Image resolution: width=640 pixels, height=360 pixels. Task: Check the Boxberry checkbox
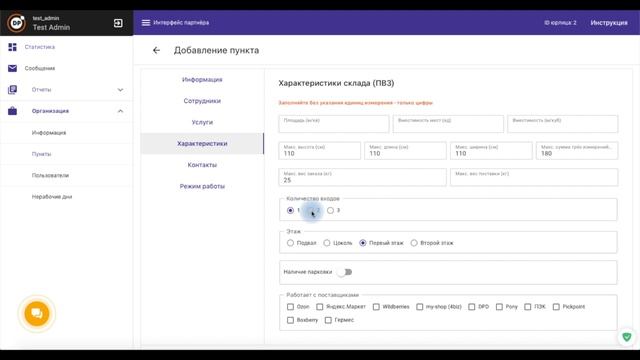290,320
